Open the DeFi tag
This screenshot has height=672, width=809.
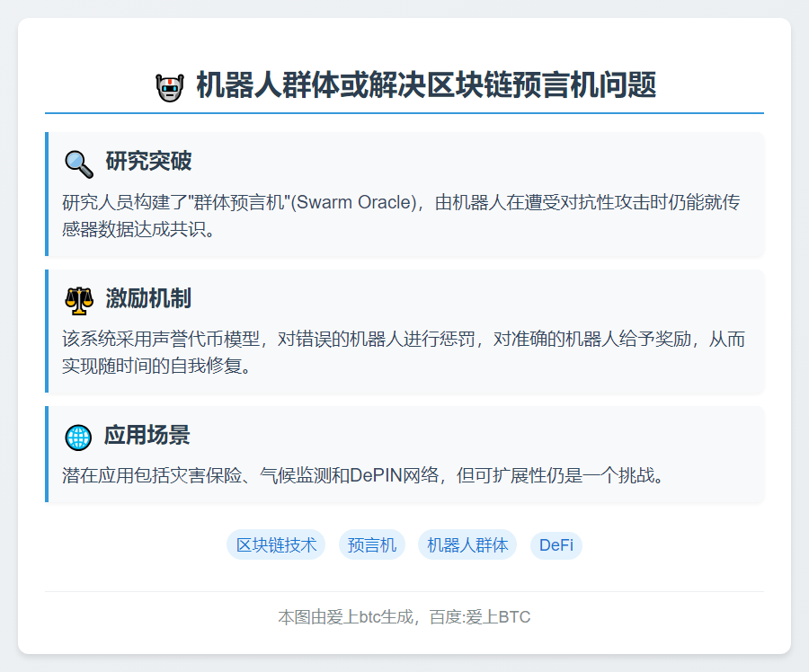click(x=556, y=544)
